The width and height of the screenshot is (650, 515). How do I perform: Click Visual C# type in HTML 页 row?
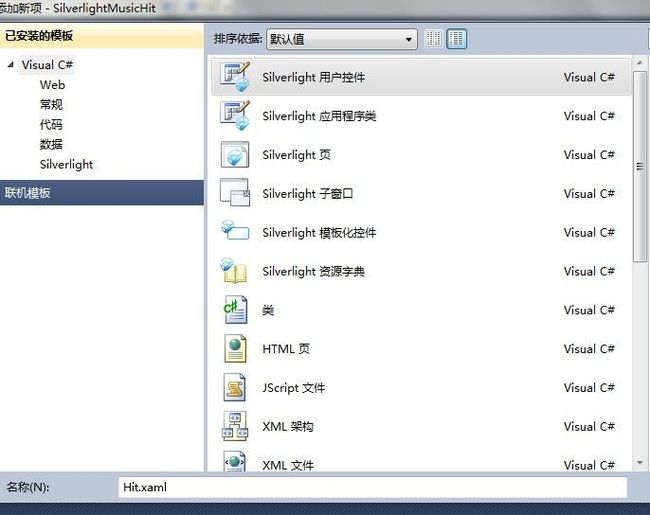(589, 349)
